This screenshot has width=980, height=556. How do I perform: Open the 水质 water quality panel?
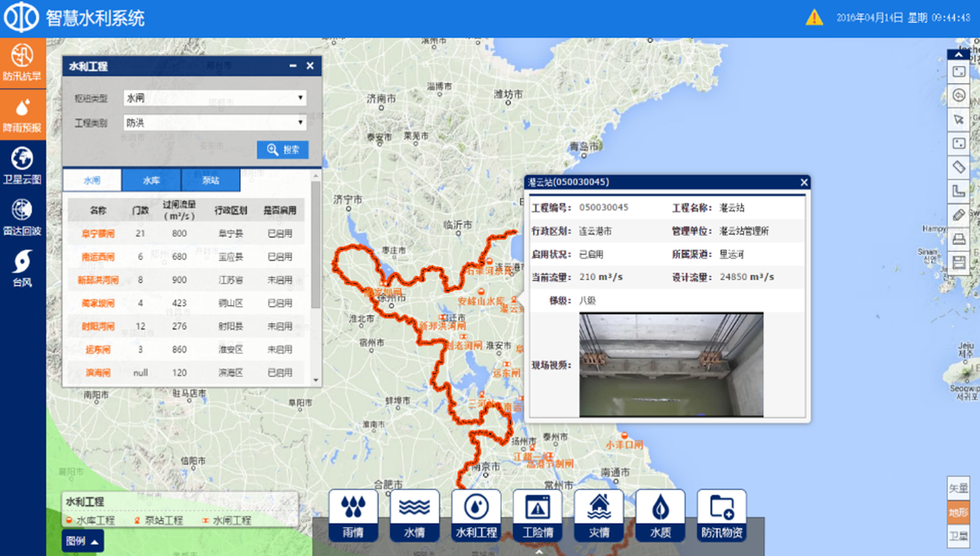[x=660, y=515]
